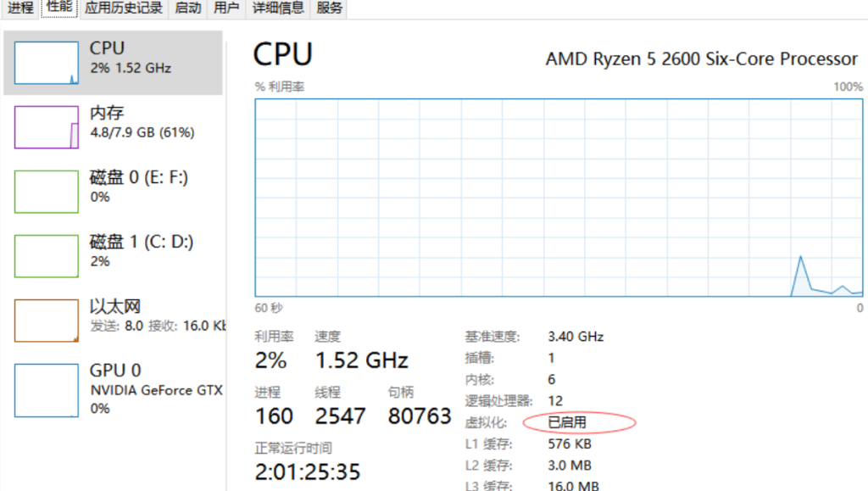Switch to the 用户 tab
Screen dimensions: 868x491
[226, 8]
